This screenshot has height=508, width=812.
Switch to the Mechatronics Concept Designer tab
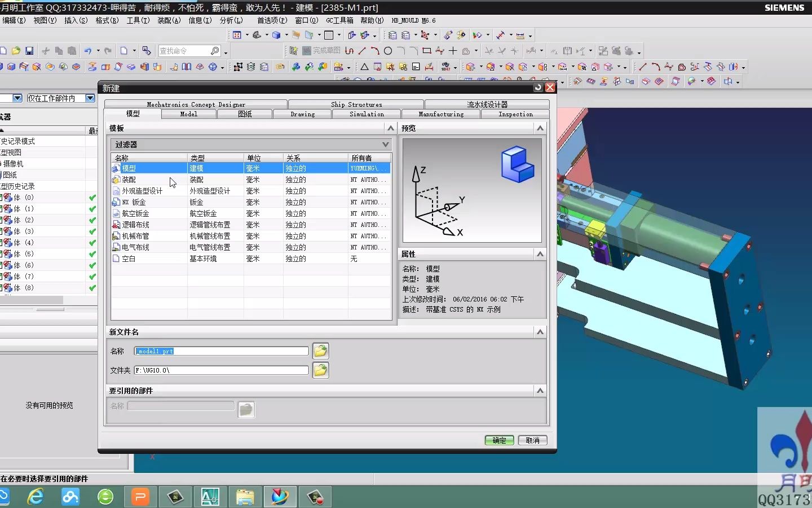[x=196, y=104]
